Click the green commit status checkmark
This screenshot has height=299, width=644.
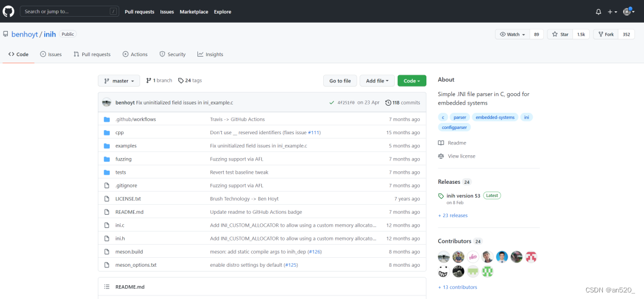tap(332, 103)
